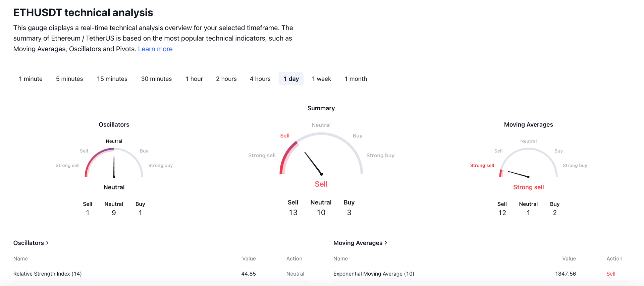Pick the 2 hours timeframe tab
Image resolution: width=644 pixels, height=286 pixels.
[x=226, y=79]
